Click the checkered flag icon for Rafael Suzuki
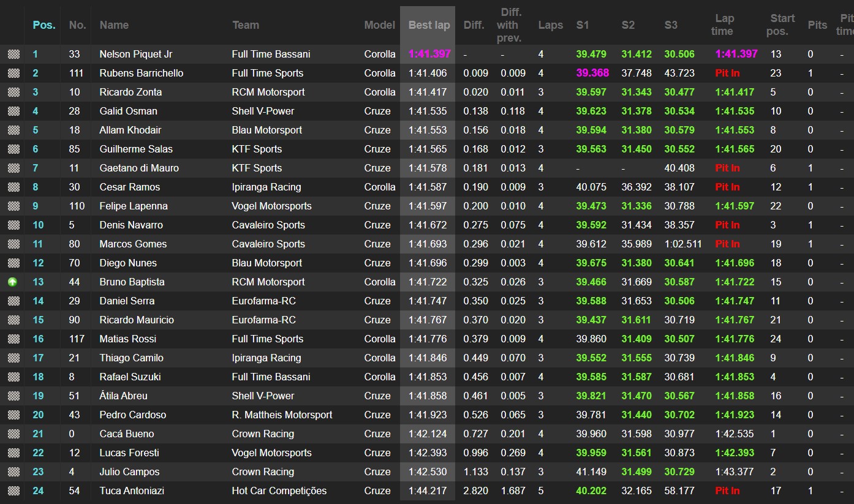Image resolution: width=854 pixels, height=504 pixels. click(x=13, y=377)
